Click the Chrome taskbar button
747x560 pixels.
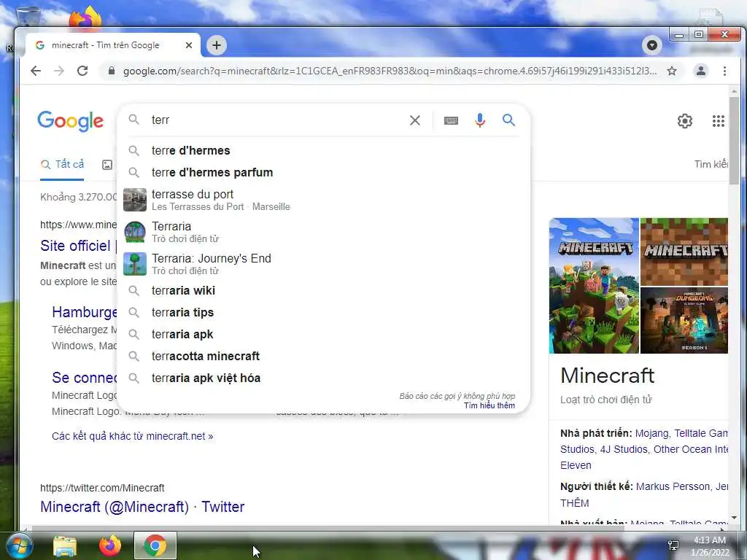tap(155, 545)
